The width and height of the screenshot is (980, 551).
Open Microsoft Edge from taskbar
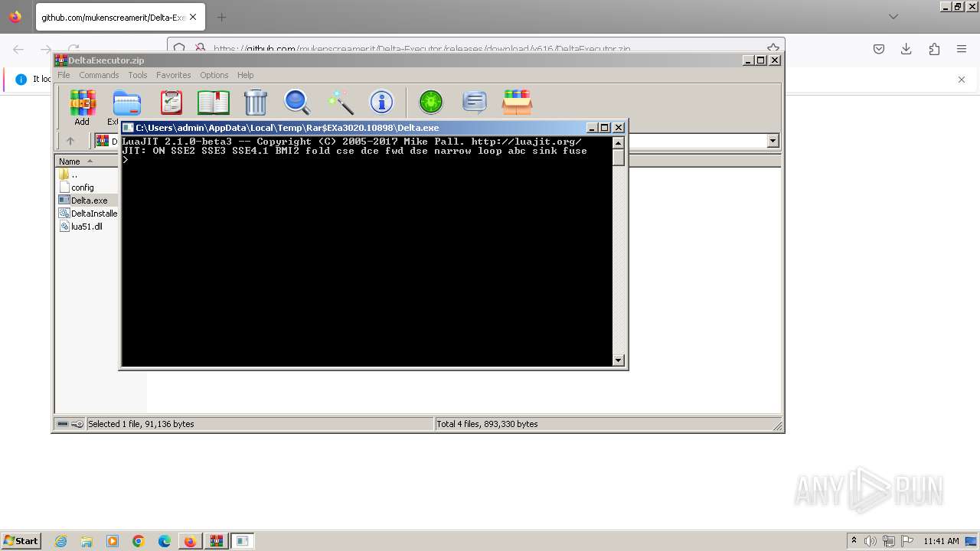[165, 541]
